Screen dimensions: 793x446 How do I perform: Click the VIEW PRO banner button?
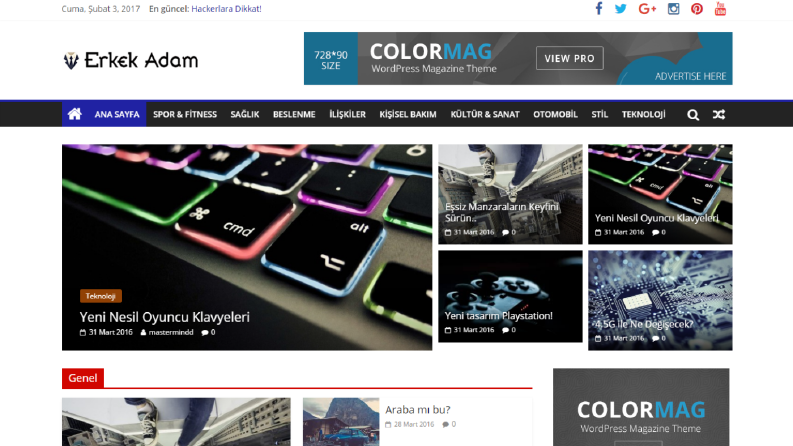click(569, 58)
